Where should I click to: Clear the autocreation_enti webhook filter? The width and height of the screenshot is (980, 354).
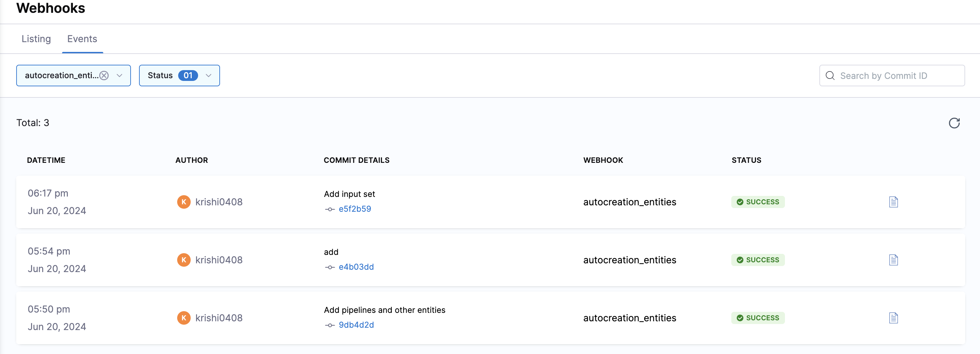click(x=104, y=76)
